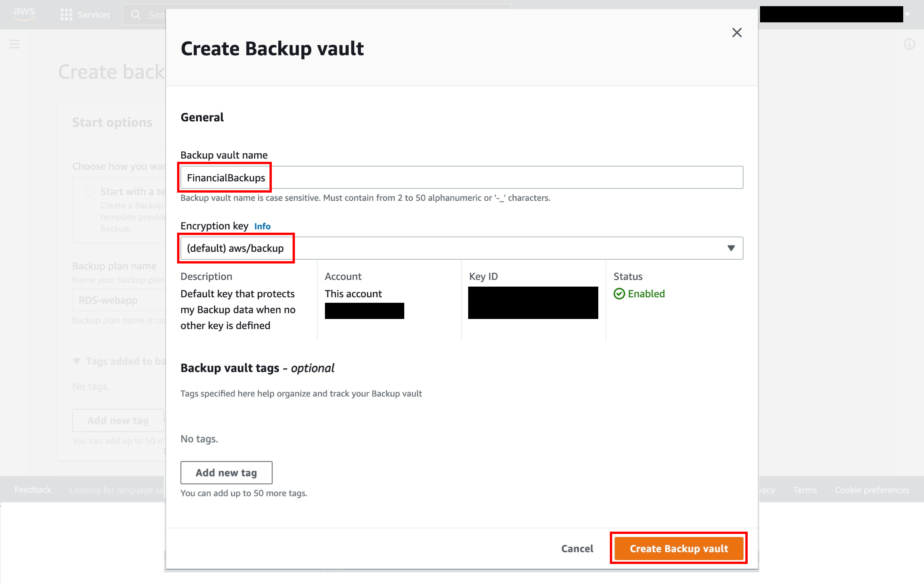
Task: Open the account menu dropdown arrow
Action: coord(908,15)
